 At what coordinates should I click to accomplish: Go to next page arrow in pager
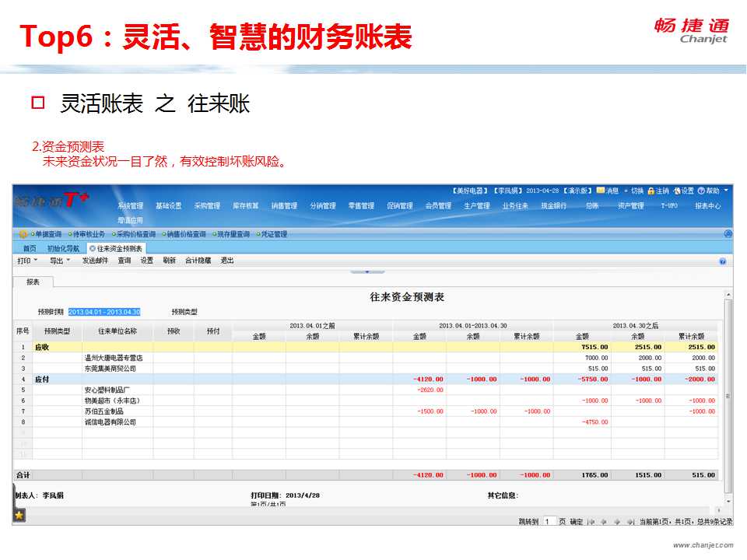[616, 522]
